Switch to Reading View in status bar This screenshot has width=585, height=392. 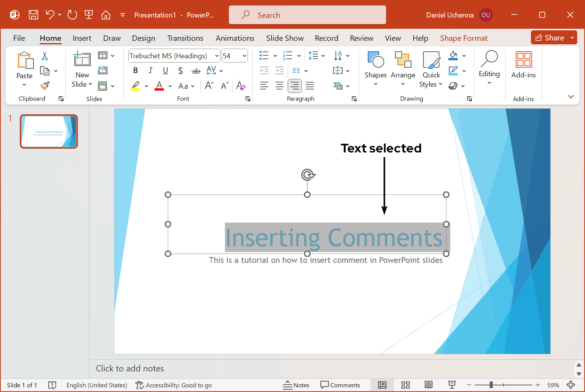[x=429, y=385]
